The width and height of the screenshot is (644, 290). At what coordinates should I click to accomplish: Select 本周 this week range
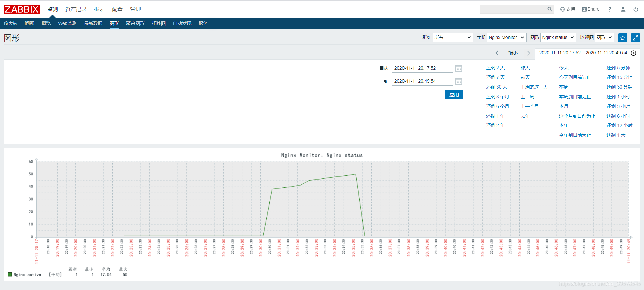pos(564,87)
